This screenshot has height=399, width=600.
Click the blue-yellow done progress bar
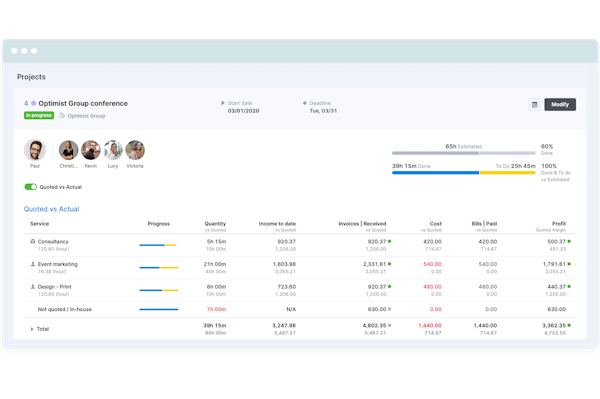[463, 173]
